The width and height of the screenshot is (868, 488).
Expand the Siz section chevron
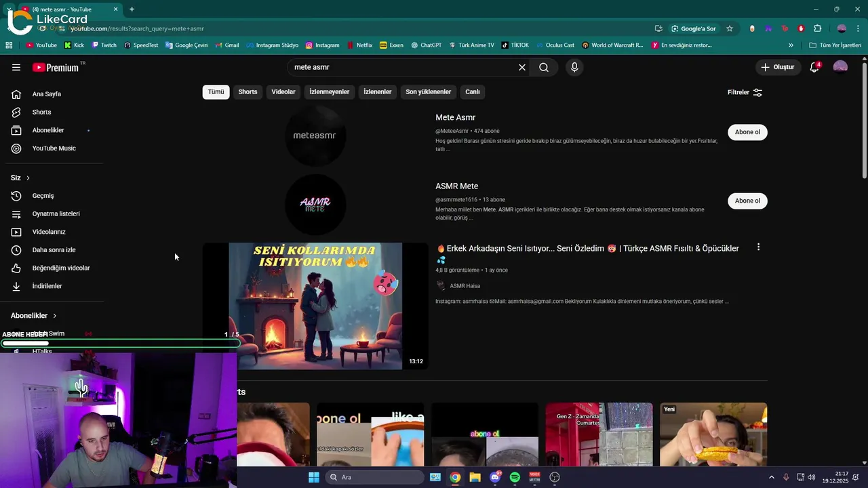[x=28, y=178]
